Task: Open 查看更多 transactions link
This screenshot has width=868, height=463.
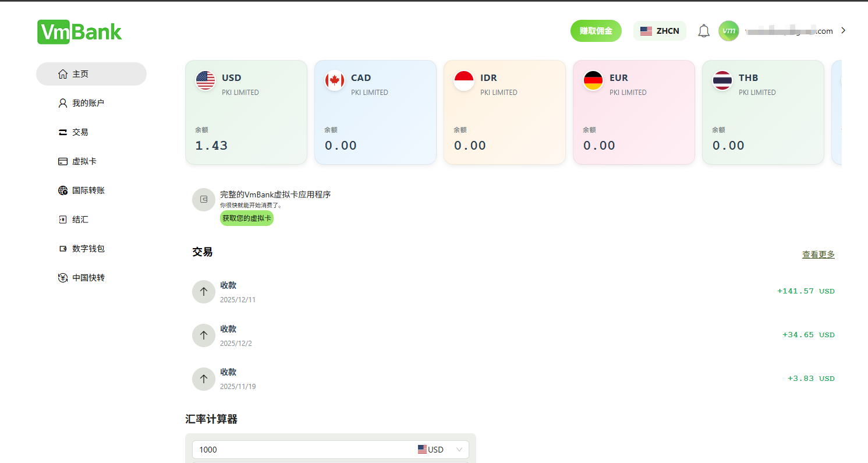Action: point(817,254)
